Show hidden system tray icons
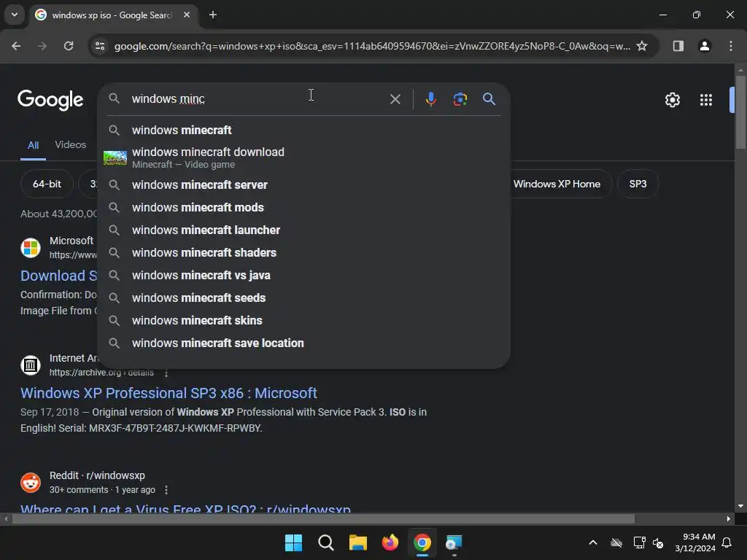 593,542
